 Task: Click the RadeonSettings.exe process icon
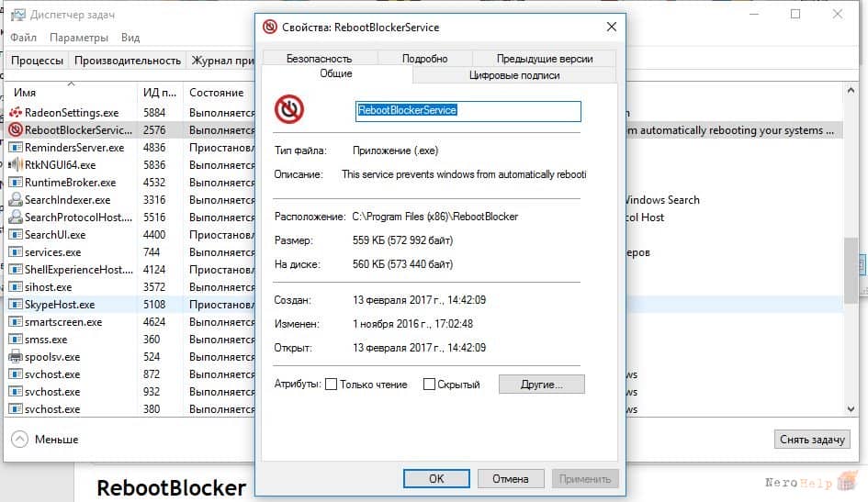(x=16, y=112)
